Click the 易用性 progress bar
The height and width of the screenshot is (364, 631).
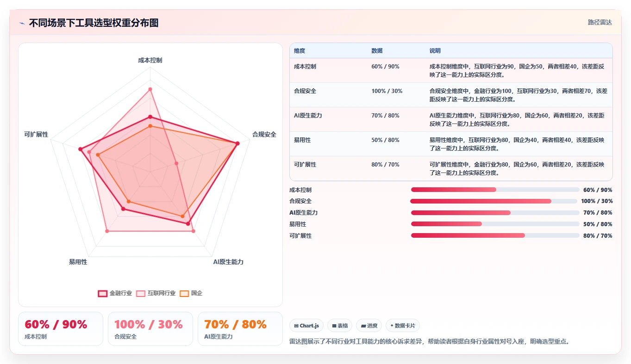(x=495, y=224)
